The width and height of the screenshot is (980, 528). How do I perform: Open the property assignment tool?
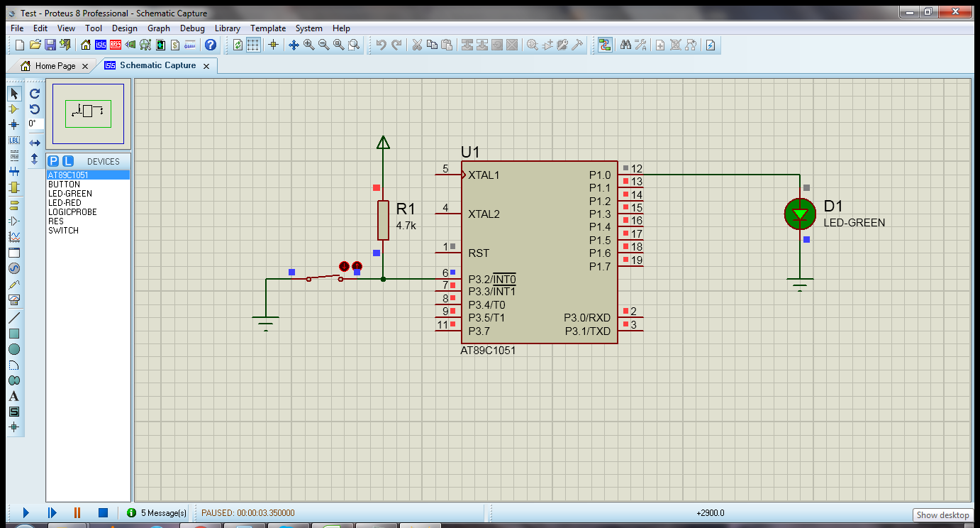[640, 45]
